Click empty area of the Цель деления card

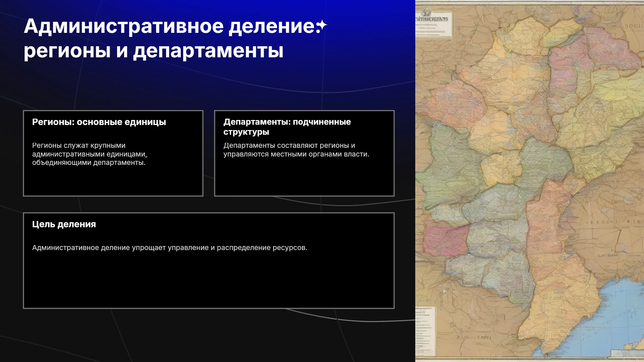point(209,282)
